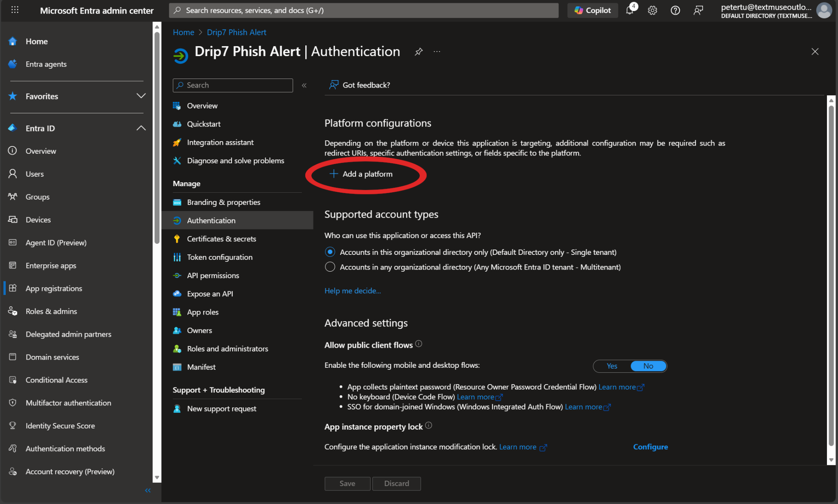This screenshot has width=838, height=504.
Task: Open the app Overview page icon
Action: (x=177, y=106)
